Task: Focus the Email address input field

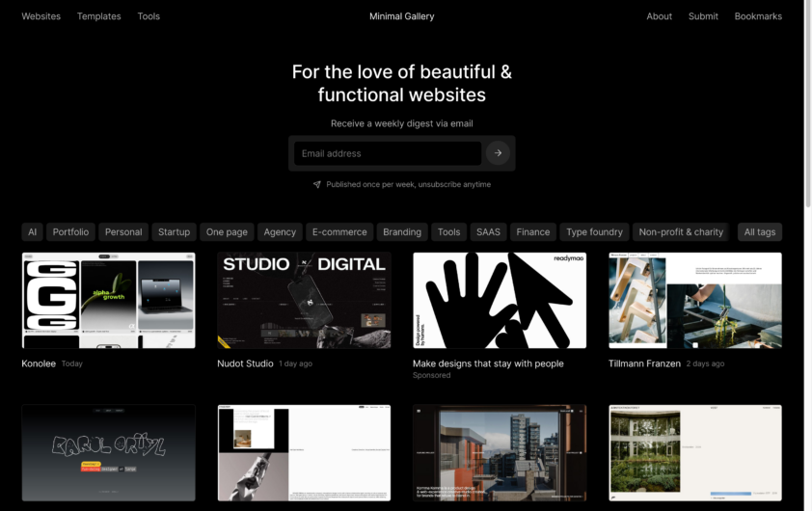Action: tap(388, 153)
